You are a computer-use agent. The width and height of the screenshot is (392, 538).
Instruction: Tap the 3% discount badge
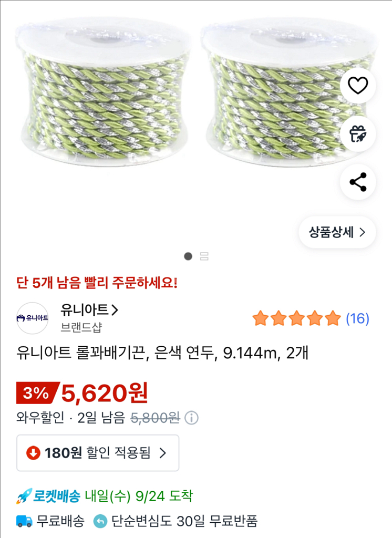[36, 393]
